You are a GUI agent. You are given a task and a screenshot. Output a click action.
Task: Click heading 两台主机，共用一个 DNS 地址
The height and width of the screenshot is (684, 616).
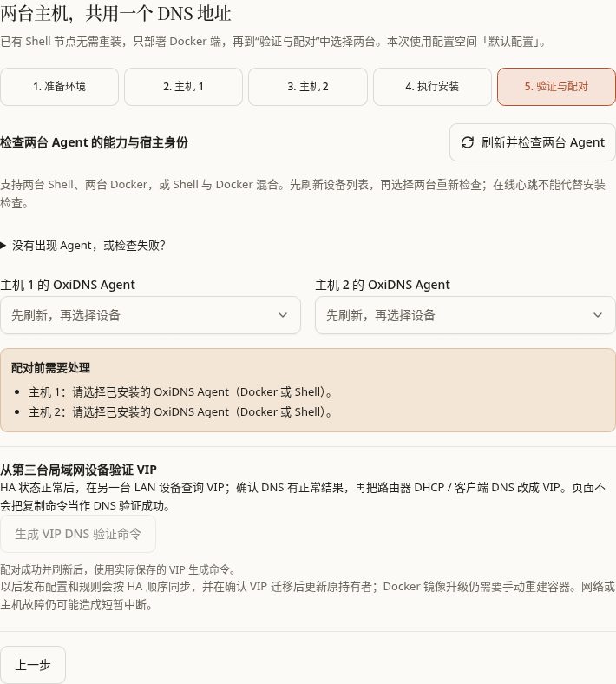pyautogui.click(x=115, y=14)
